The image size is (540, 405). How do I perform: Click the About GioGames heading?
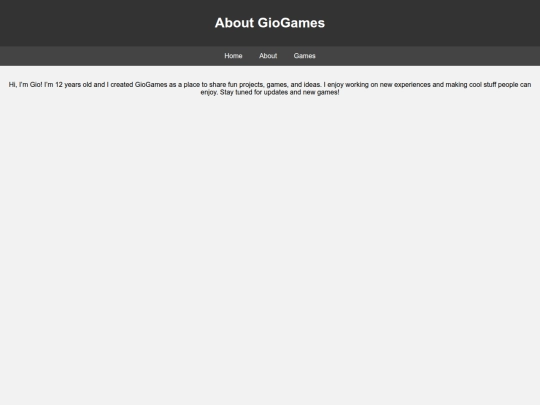tap(270, 23)
